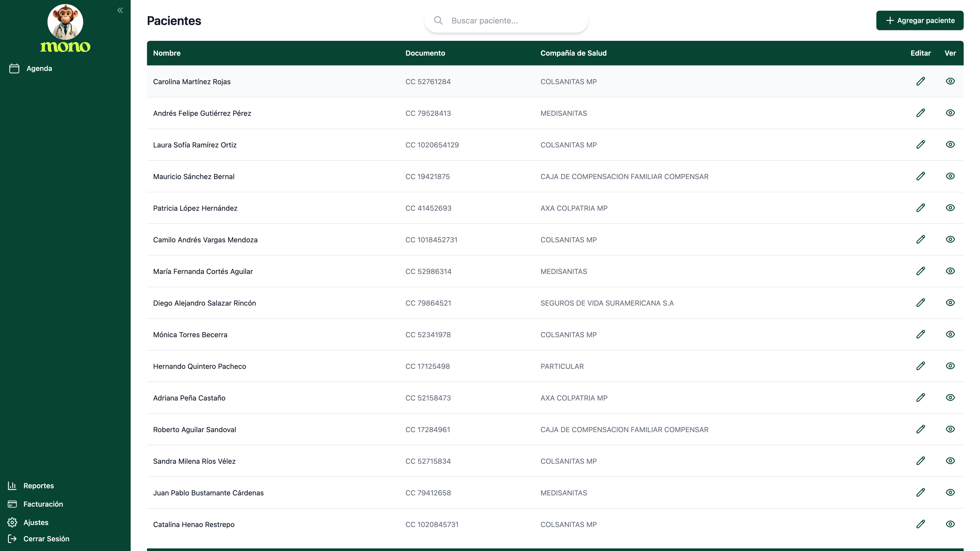View Mauricio Sánchez Bernal details
Viewport: 980px width, 551px height.
pyautogui.click(x=950, y=176)
